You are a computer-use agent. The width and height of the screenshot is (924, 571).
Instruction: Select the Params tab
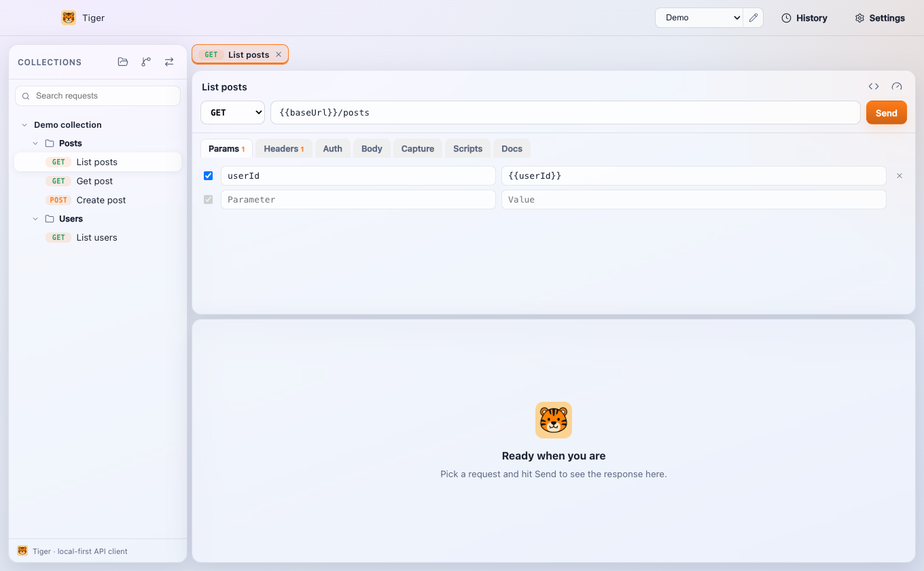coord(226,149)
